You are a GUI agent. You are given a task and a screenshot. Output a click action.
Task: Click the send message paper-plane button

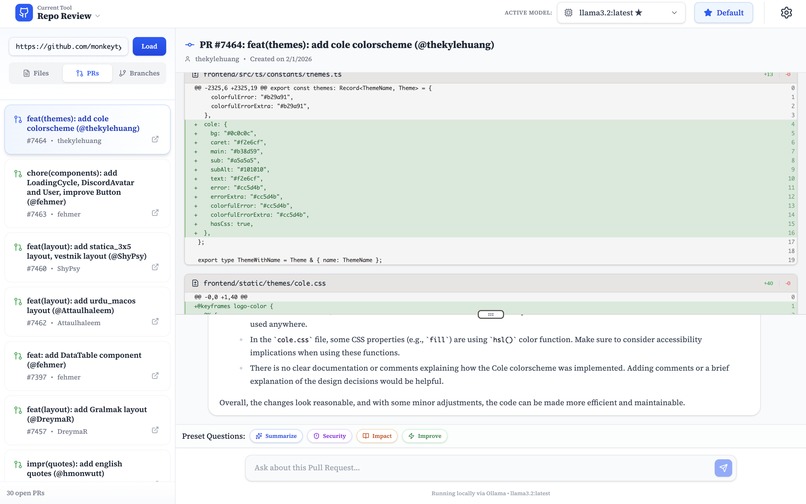(723, 468)
